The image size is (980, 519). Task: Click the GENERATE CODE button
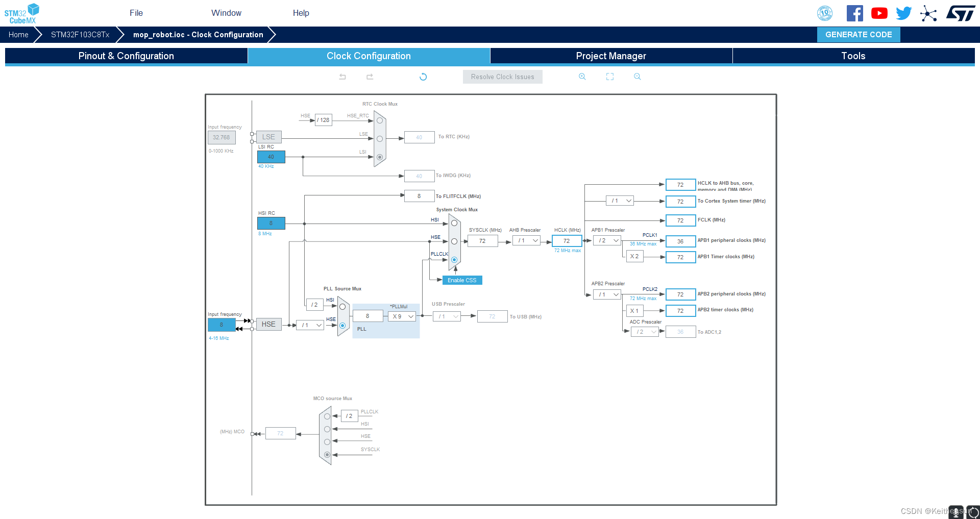pyautogui.click(x=859, y=35)
